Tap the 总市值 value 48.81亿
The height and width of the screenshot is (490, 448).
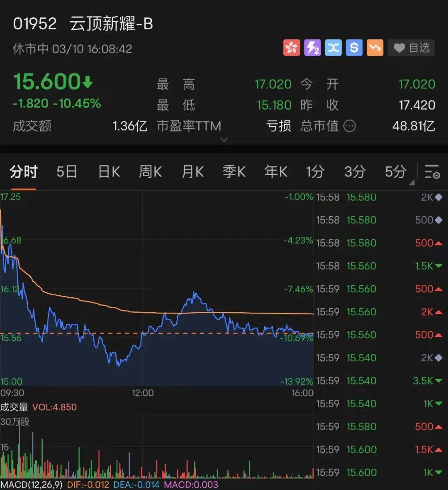coord(414,126)
